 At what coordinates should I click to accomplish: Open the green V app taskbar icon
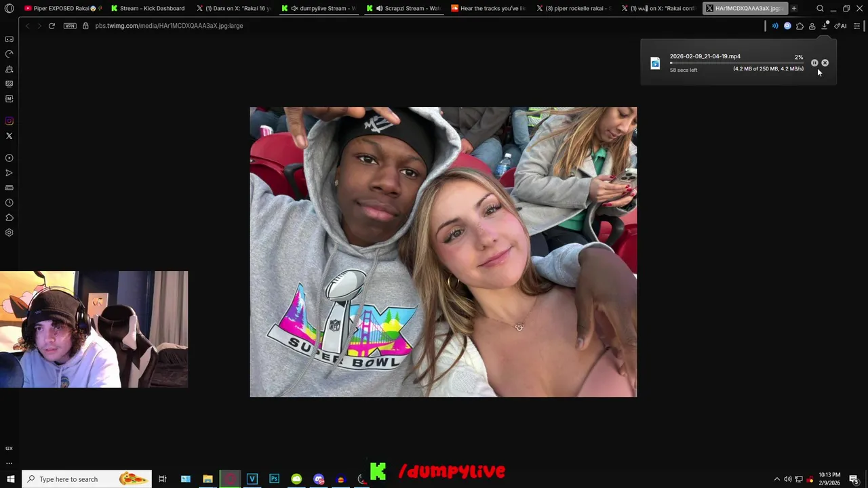(252, 479)
